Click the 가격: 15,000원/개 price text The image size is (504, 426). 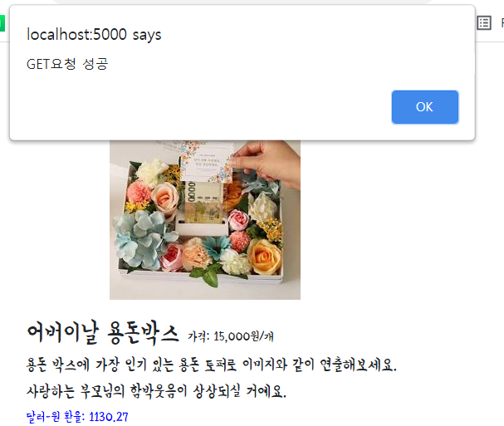(x=231, y=336)
